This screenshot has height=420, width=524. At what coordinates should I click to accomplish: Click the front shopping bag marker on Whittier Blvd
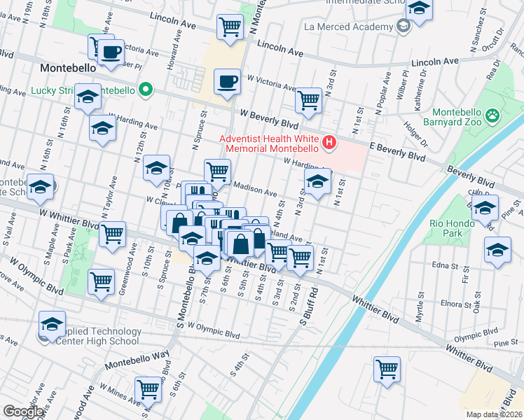coord(240,245)
